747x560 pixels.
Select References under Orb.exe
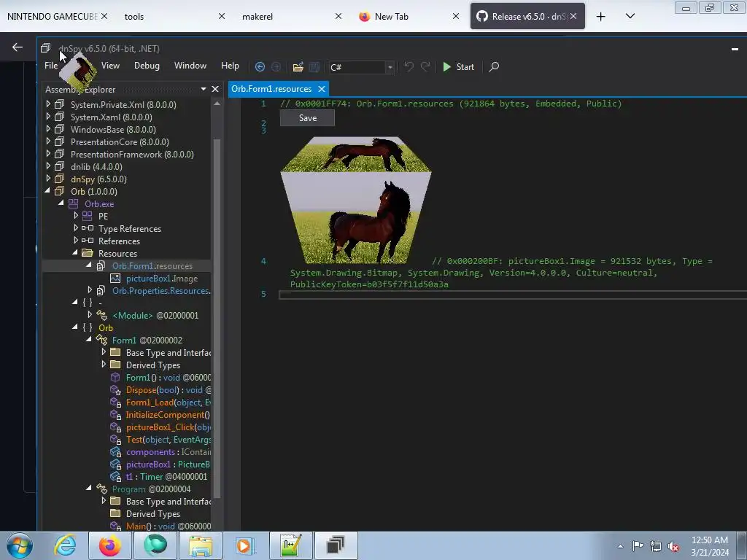[x=119, y=241]
